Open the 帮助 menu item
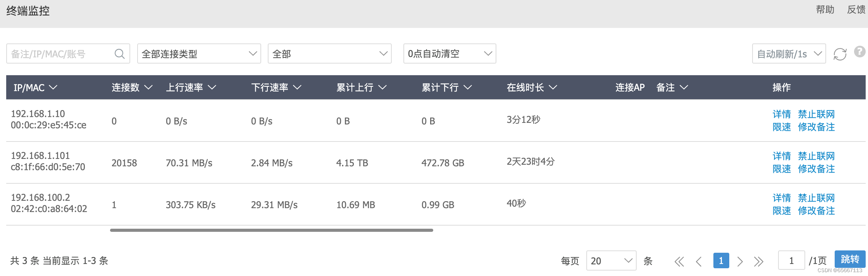 (x=825, y=10)
